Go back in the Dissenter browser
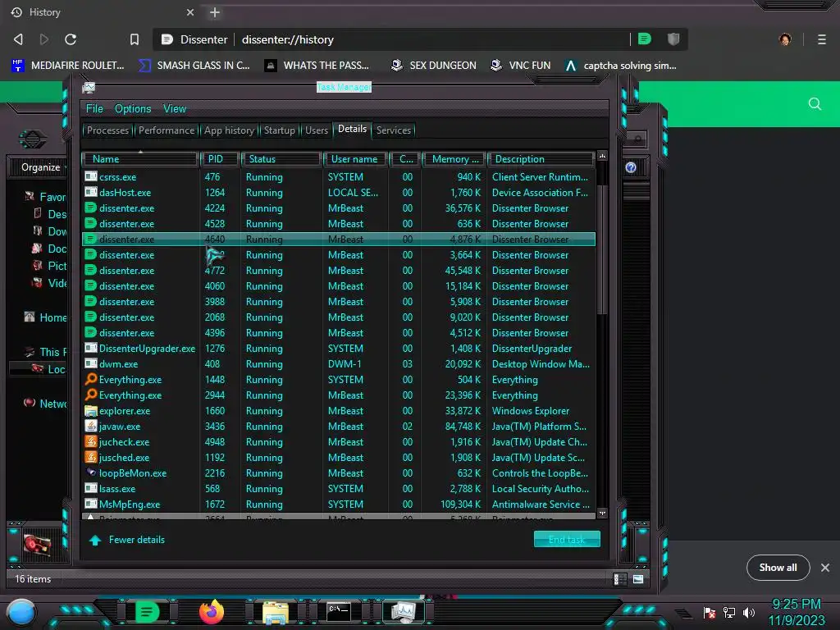This screenshot has width=840, height=630. [x=18, y=39]
